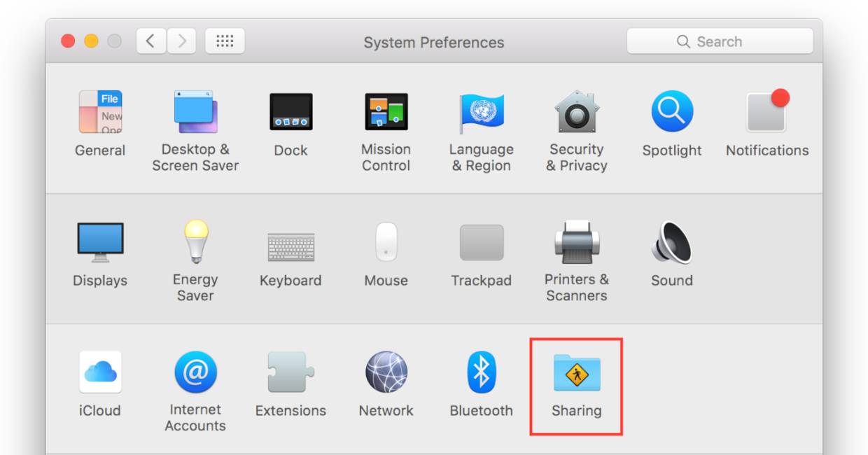This screenshot has width=868, height=455.
Task: Click the Search field
Action: coord(720,41)
